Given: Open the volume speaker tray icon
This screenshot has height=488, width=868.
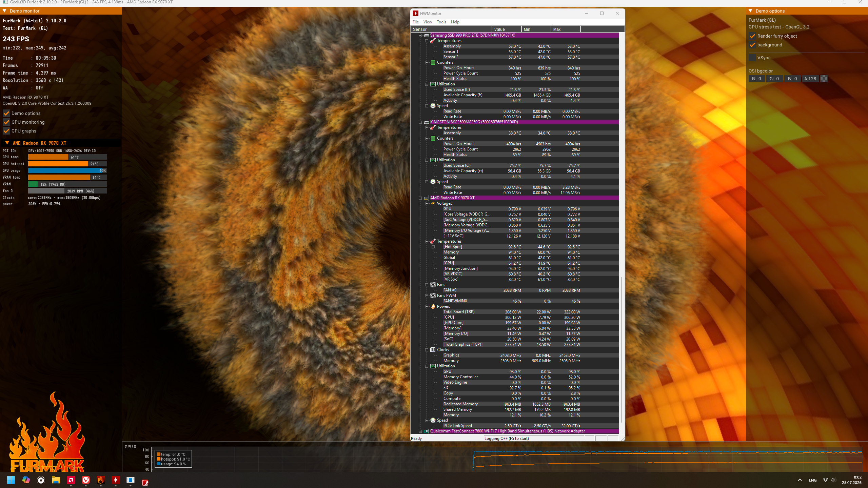Looking at the screenshot, I should (833, 480).
